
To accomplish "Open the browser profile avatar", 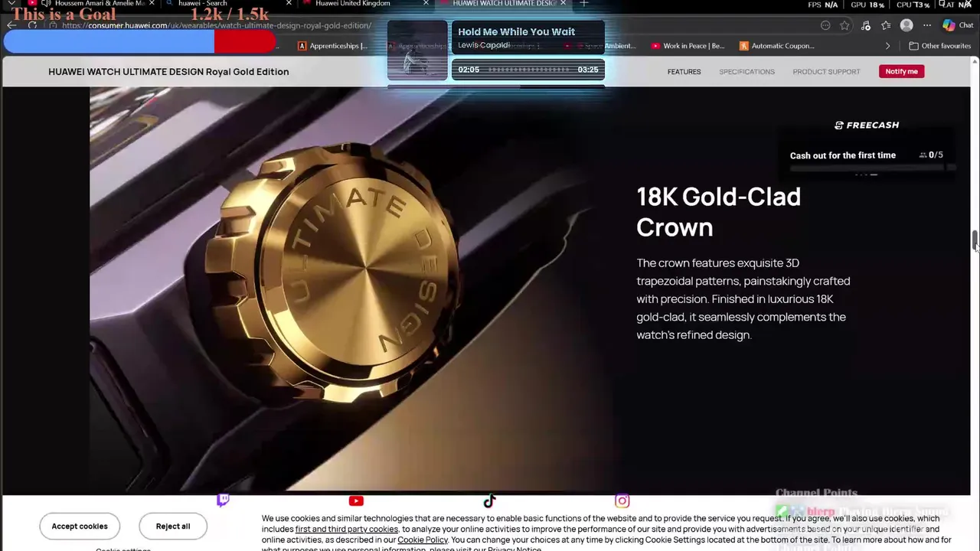I will pyautogui.click(x=906, y=25).
